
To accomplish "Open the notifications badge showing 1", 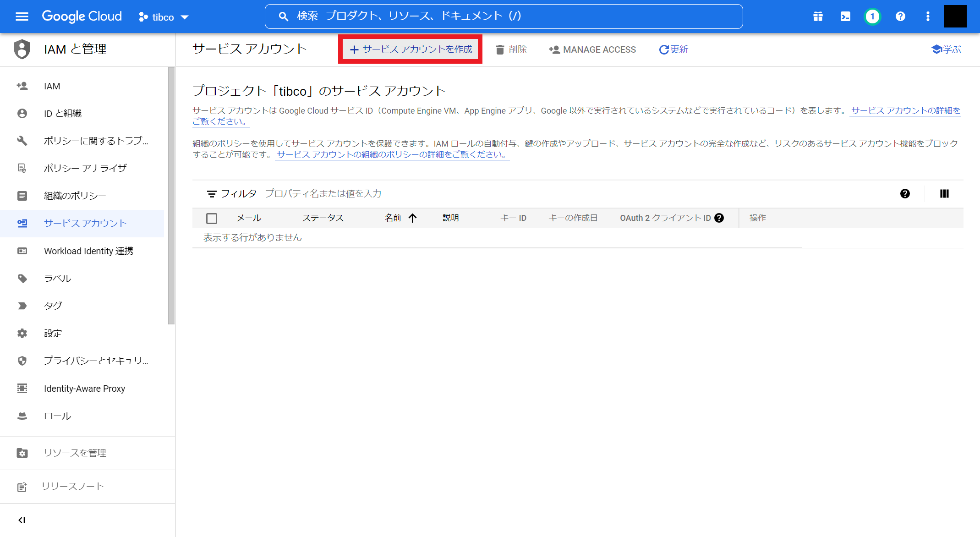I will (872, 16).
